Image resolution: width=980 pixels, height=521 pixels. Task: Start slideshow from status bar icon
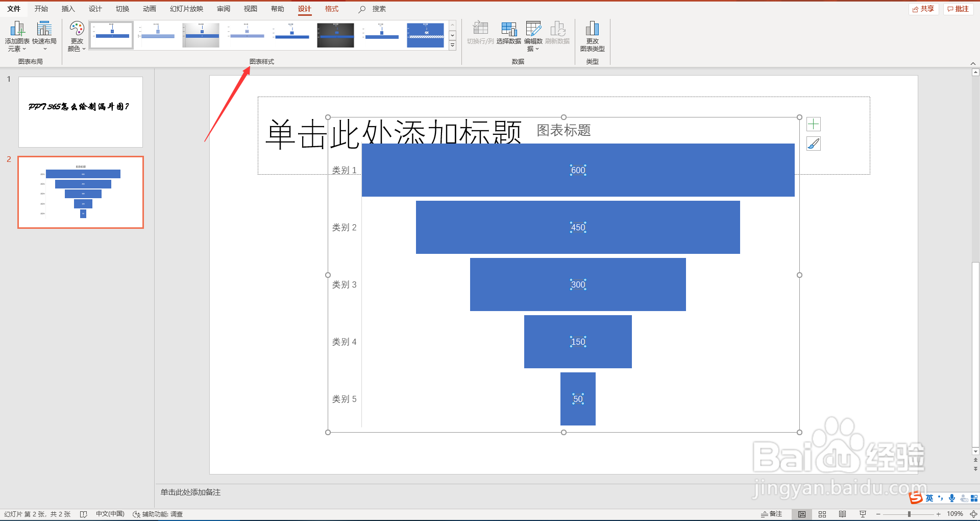point(863,514)
